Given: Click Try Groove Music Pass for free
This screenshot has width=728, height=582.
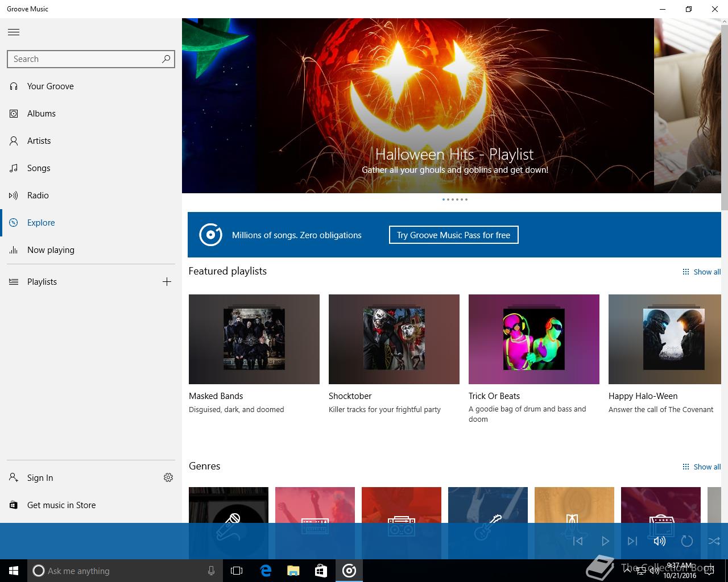Looking at the screenshot, I should pos(454,235).
